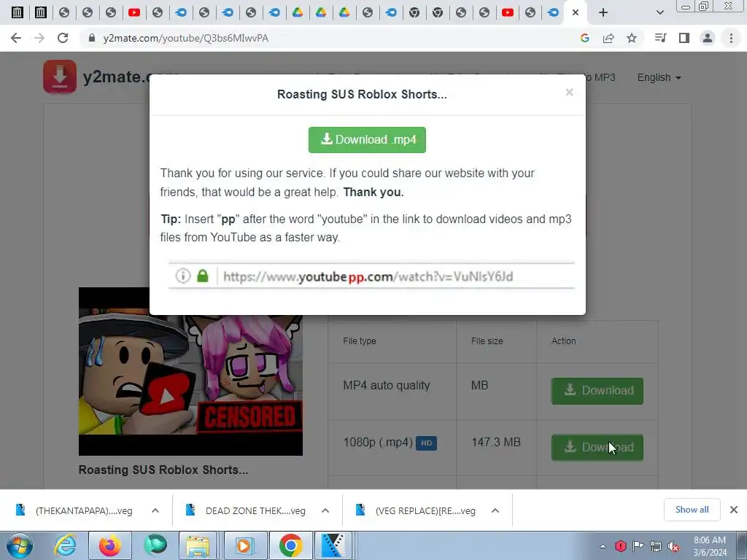
Task: View site information via the lock icon
Action: pyautogui.click(x=92, y=38)
